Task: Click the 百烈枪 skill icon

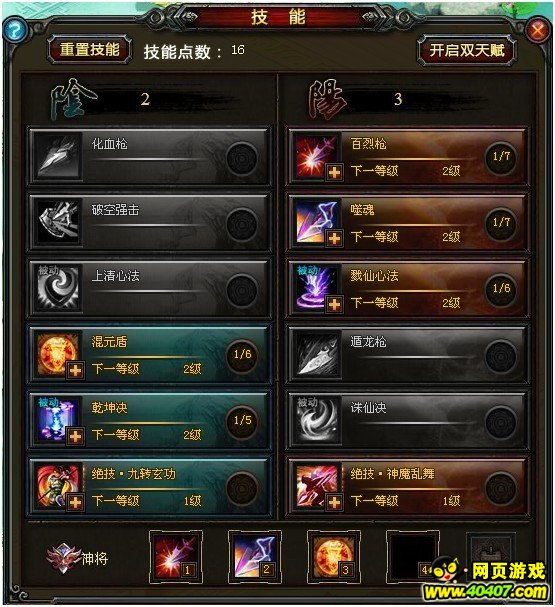Action: tap(315, 156)
